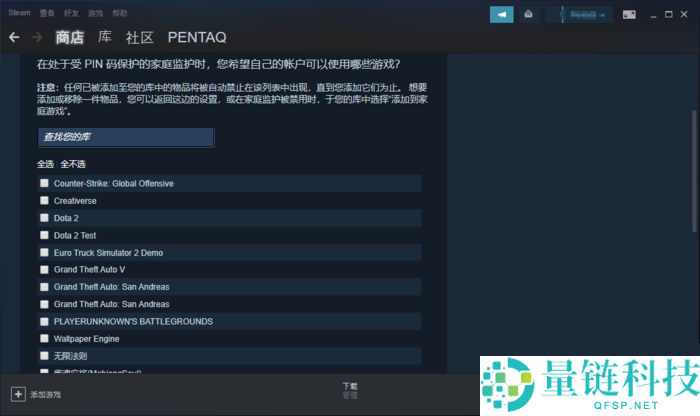Click the 查找您的库 search field
The height and width of the screenshot is (416, 700).
pyautogui.click(x=125, y=137)
